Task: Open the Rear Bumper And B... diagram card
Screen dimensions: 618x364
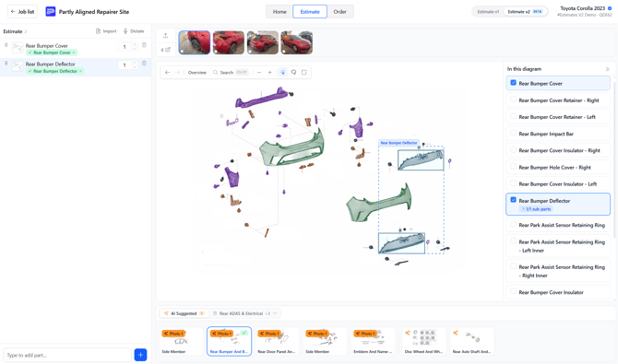Action: pos(229,341)
